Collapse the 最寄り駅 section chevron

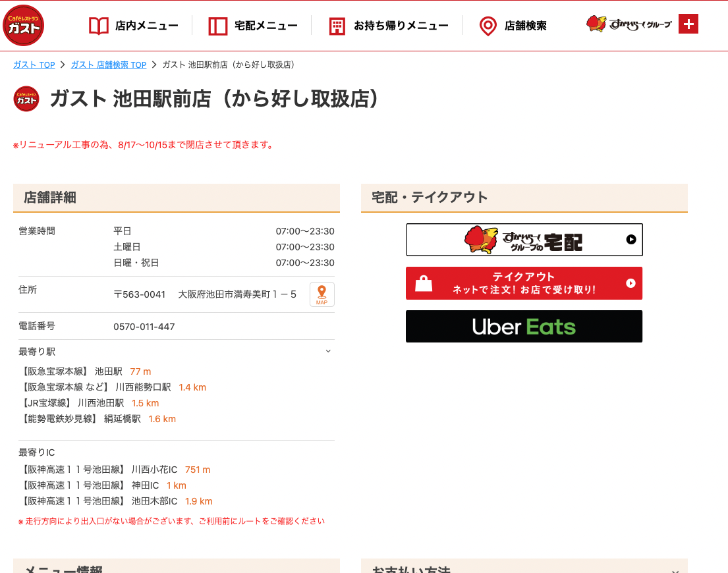coord(328,351)
